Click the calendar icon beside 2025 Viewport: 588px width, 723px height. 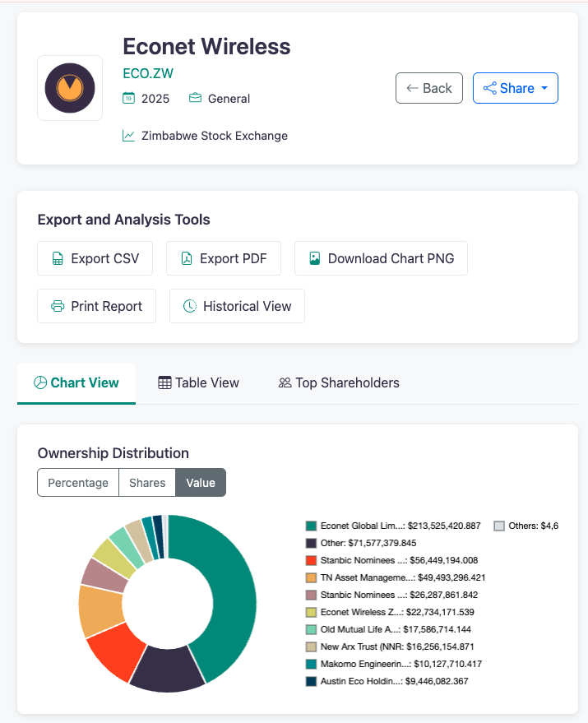point(128,98)
